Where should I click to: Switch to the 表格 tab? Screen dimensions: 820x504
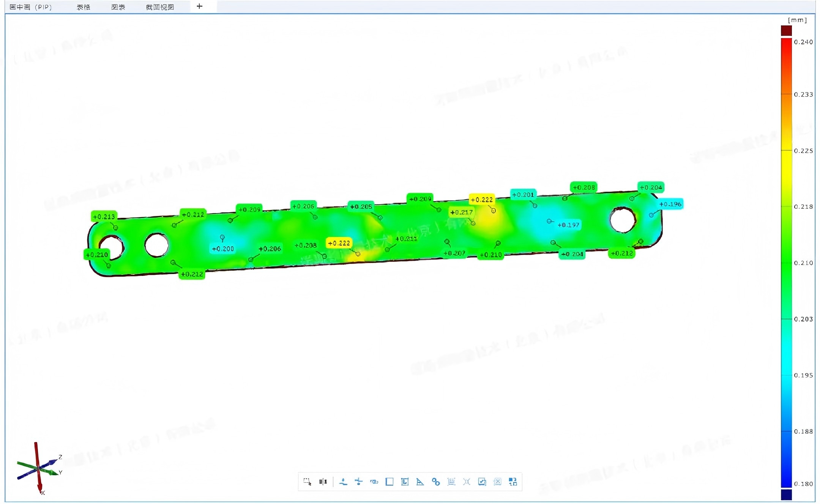click(x=83, y=7)
